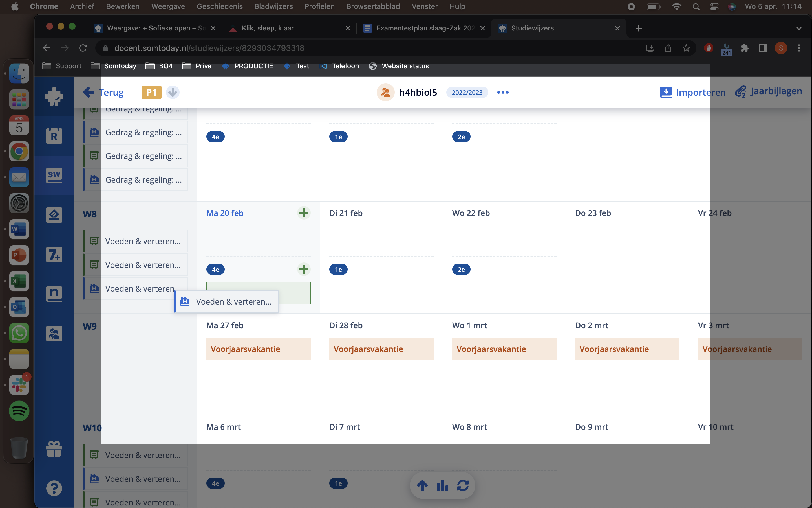
Task: Open Jaarbijlagen
Action: [x=768, y=91]
